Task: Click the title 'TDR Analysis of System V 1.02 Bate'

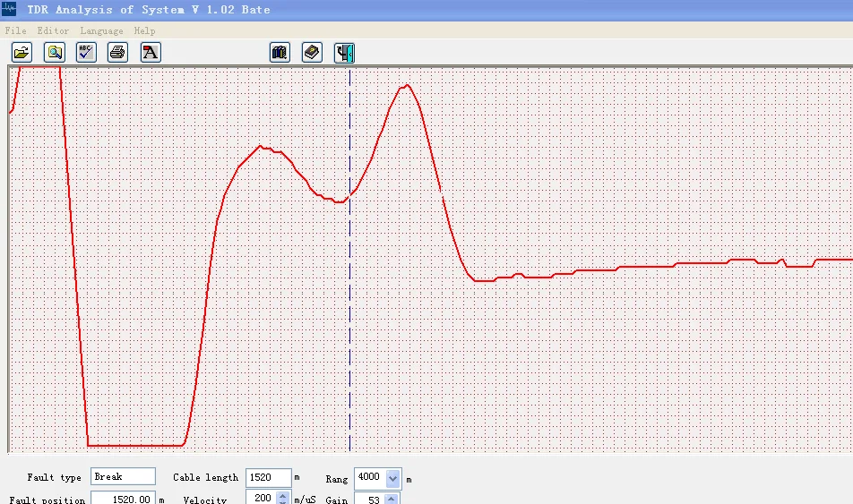Action: click(149, 9)
